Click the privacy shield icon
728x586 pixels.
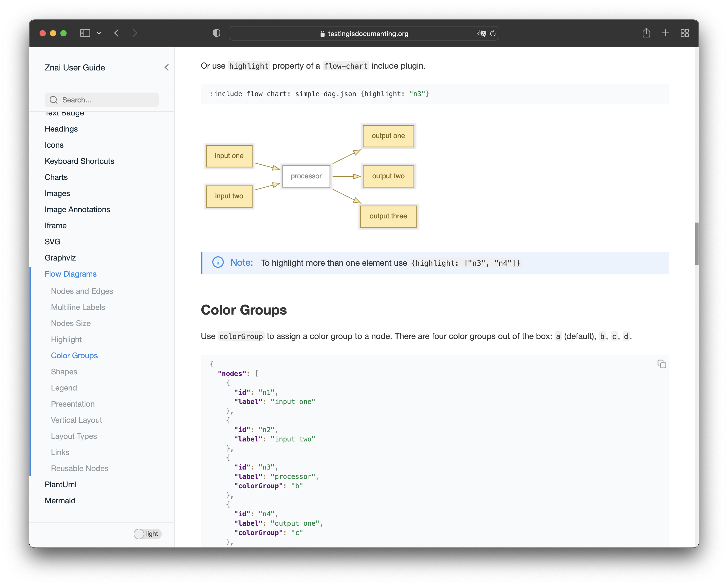pyautogui.click(x=216, y=33)
